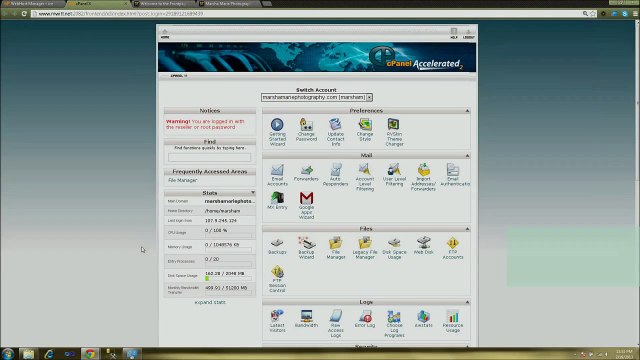640x360 pixels.
Task: Reload the page with refresh button
Action: coord(24,13)
